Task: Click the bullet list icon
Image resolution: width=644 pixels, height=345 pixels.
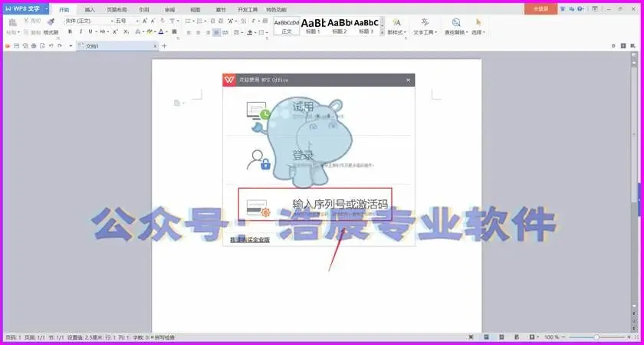Action: (x=188, y=21)
